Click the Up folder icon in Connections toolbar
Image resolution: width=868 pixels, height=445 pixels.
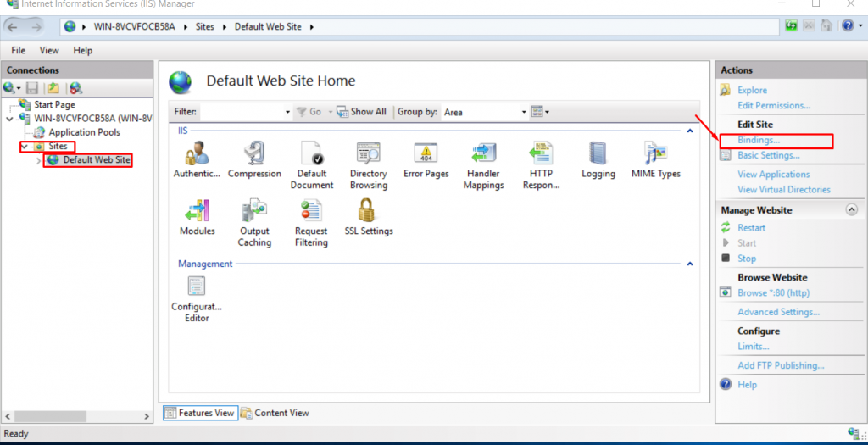pos(53,88)
